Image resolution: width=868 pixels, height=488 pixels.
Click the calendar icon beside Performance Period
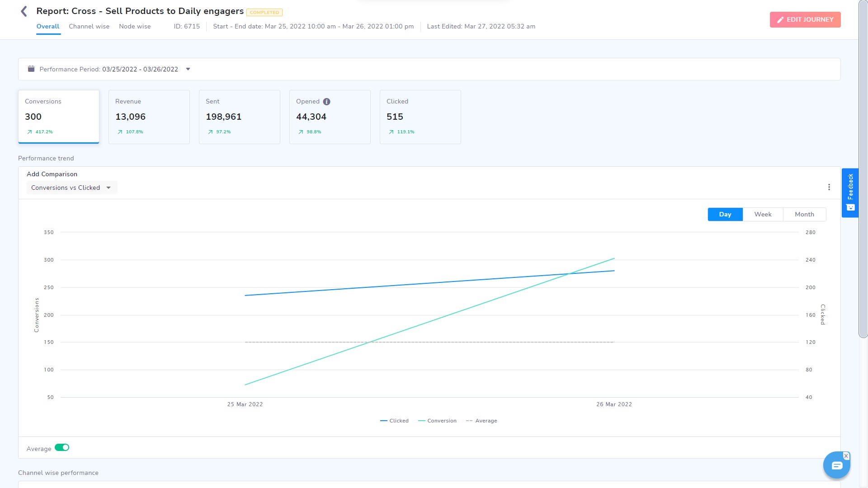point(30,69)
